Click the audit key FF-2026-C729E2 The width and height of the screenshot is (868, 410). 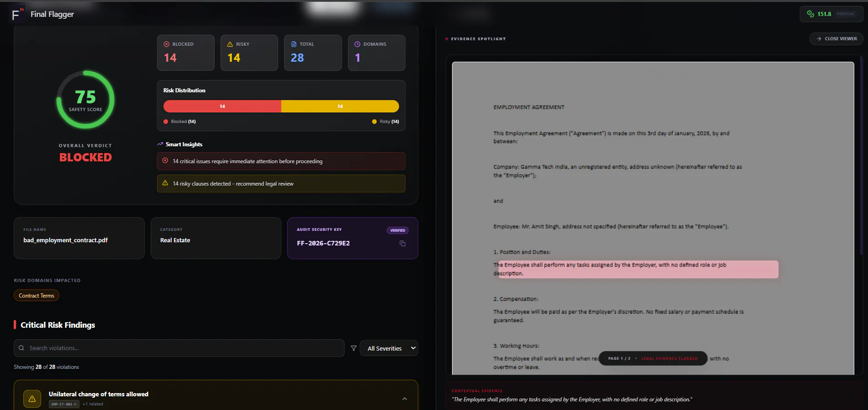pos(323,243)
